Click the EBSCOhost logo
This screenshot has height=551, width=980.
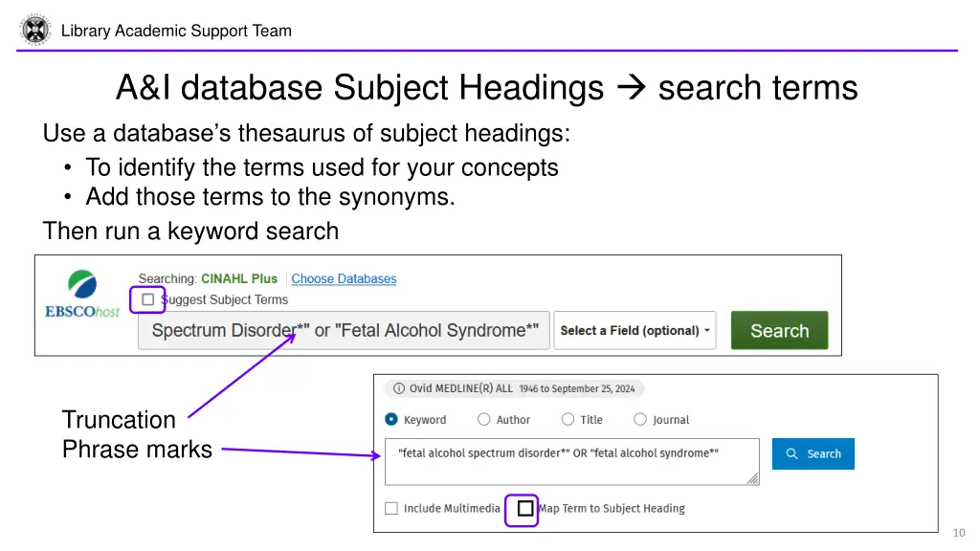[x=82, y=295]
